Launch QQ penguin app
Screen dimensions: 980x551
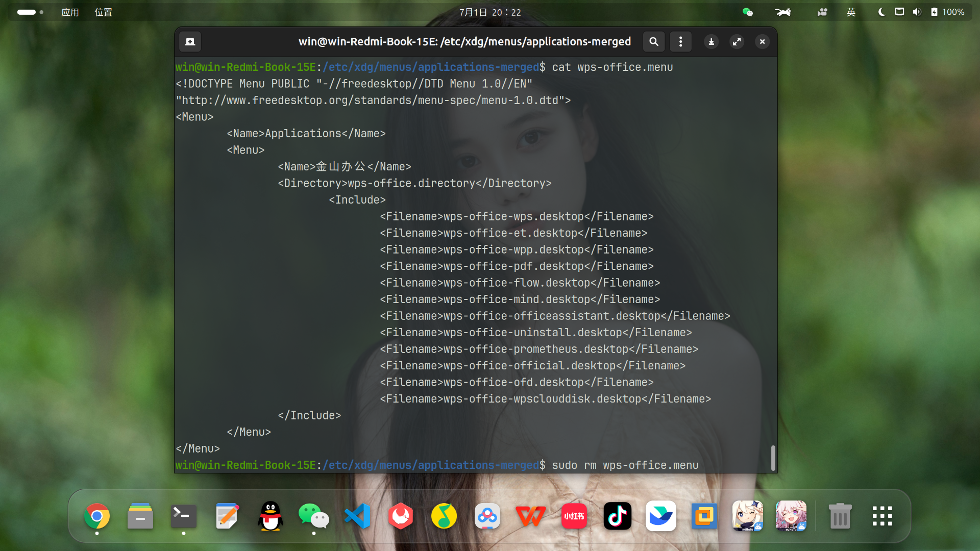[x=271, y=516]
